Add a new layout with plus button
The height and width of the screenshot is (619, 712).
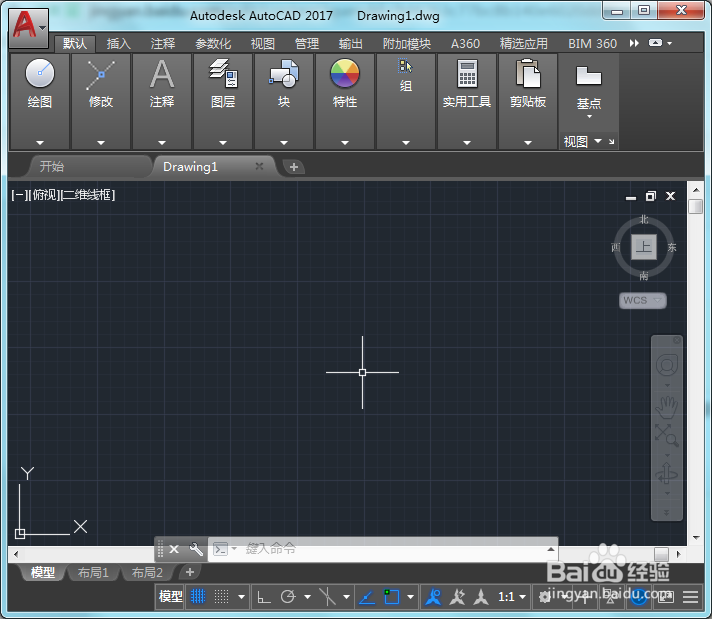pos(190,572)
